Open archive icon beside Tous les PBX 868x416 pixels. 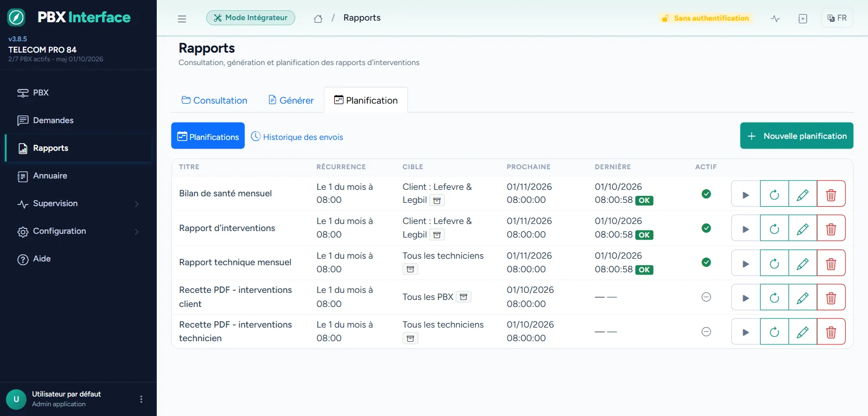(x=463, y=297)
